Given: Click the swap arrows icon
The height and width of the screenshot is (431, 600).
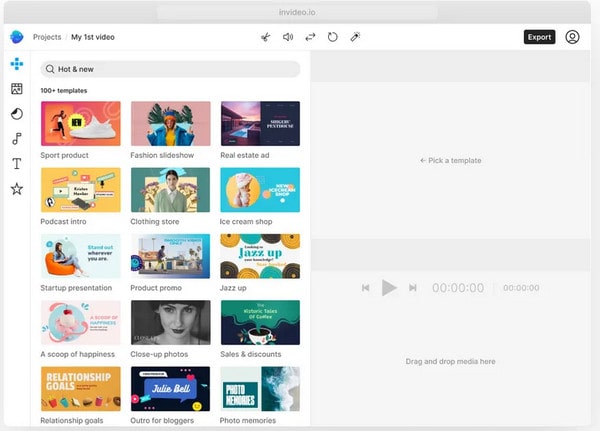Looking at the screenshot, I should tap(310, 37).
